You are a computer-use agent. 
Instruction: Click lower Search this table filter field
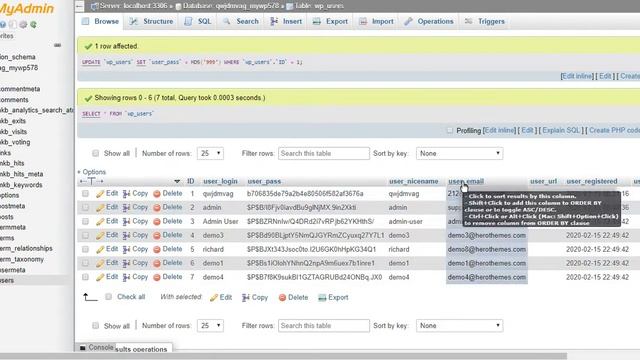(324, 326)
